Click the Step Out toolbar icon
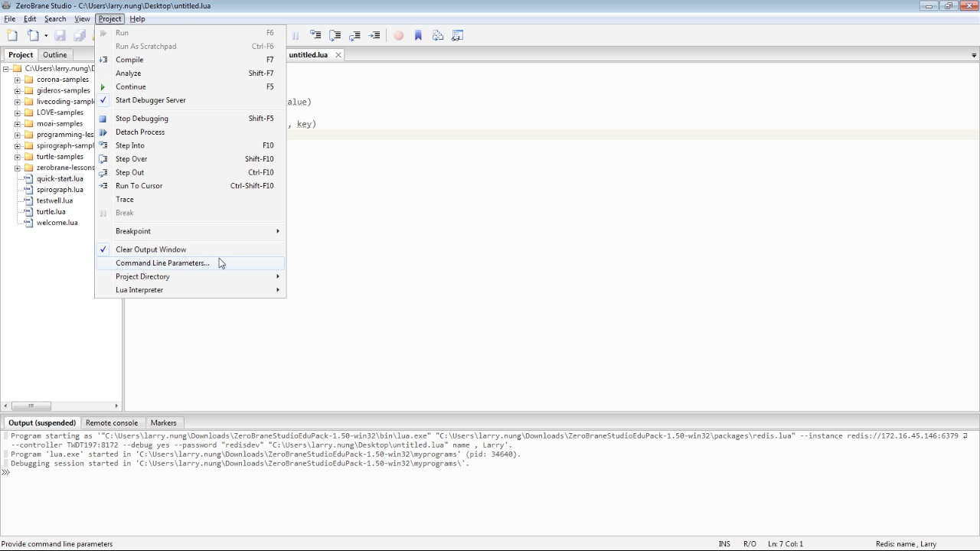 355,35
